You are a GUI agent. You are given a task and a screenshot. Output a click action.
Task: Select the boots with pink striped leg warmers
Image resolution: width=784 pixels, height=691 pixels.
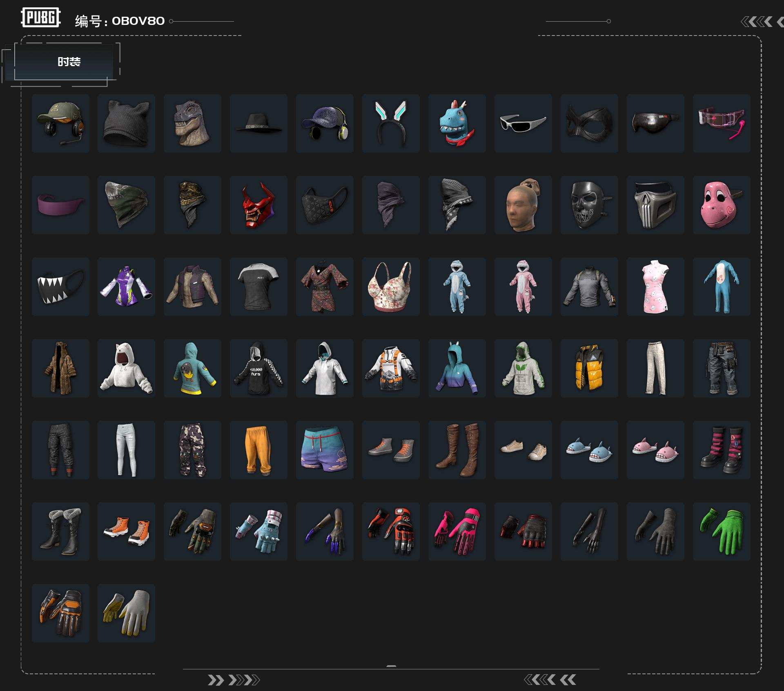point(722,450)
